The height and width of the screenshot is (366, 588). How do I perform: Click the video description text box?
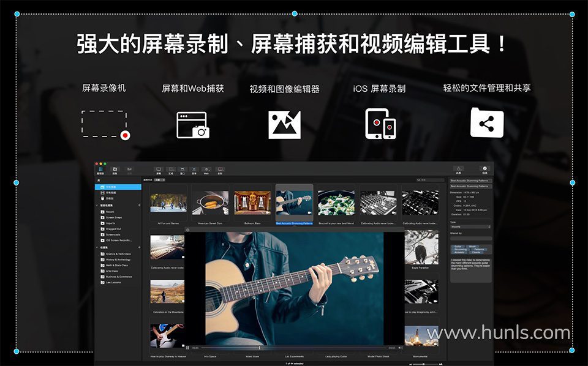tap(470, 269)
